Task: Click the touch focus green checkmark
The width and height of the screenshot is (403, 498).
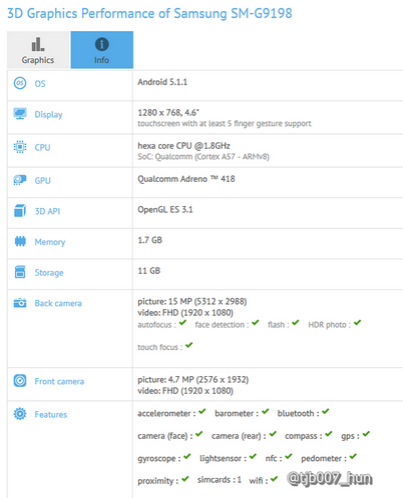Action: point(189,345)
